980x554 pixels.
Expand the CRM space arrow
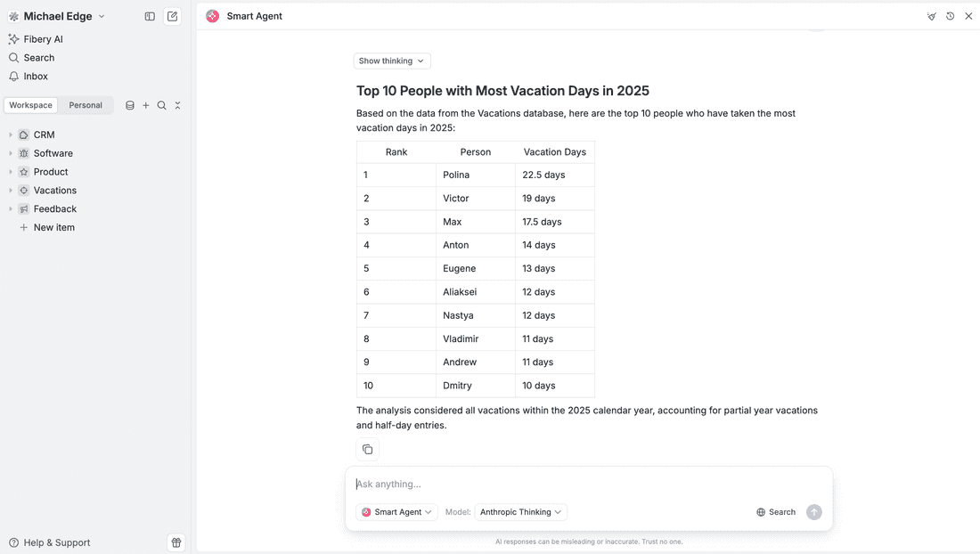pos(11,134)
